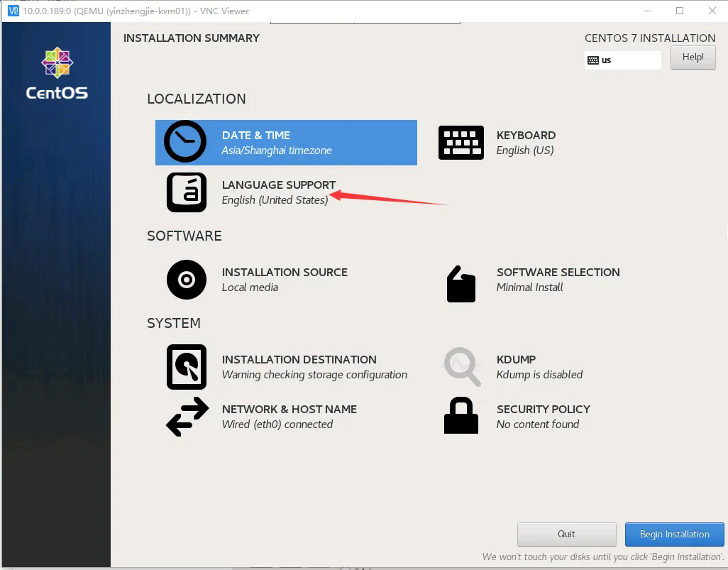Open the Help! button
Screen dimensions: 728x570
693,57
